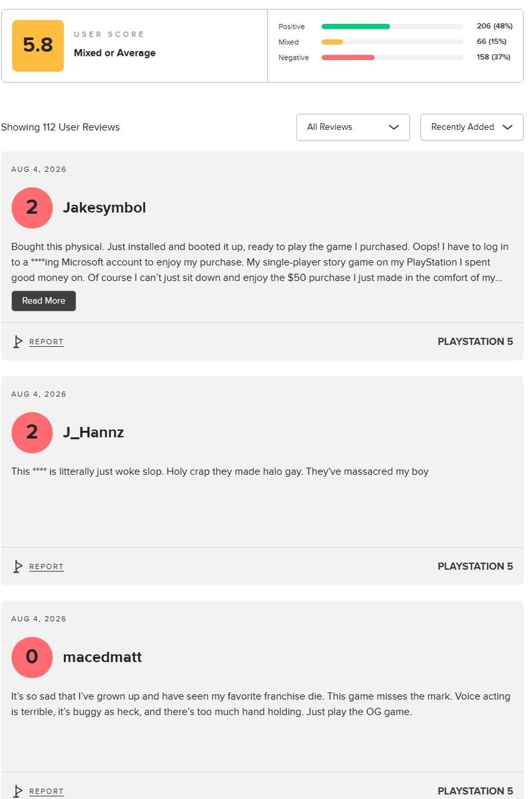Click the yellow Mixed ratings bar

[x=332, y=42]
